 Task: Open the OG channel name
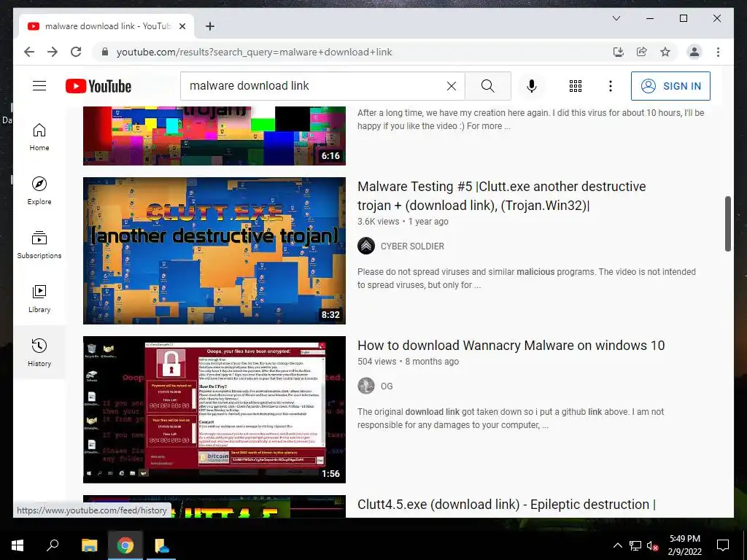tap(387, 386)
